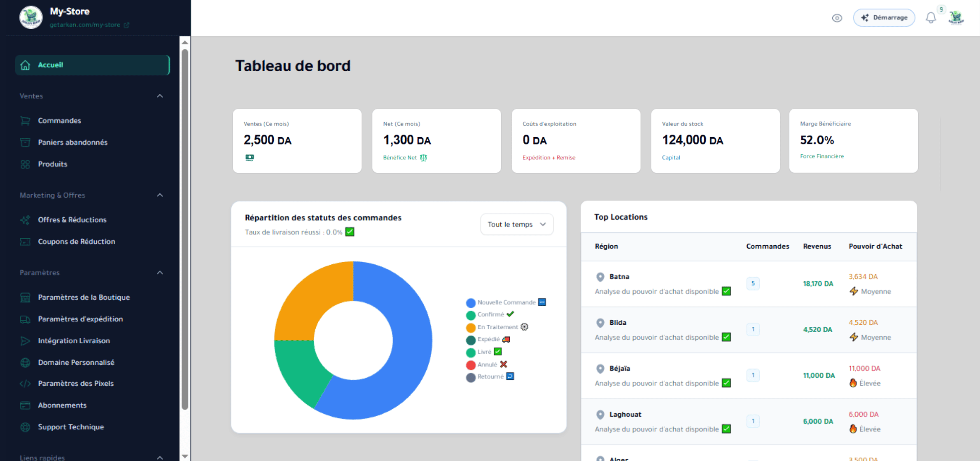Toggle the En Traitement legend entry
This screenshot has width=980, height=461.
click(x=497, y=327)
